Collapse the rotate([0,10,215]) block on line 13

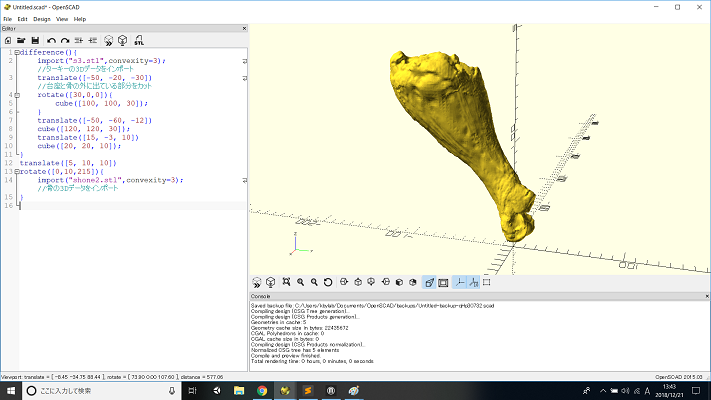(17, 172)
